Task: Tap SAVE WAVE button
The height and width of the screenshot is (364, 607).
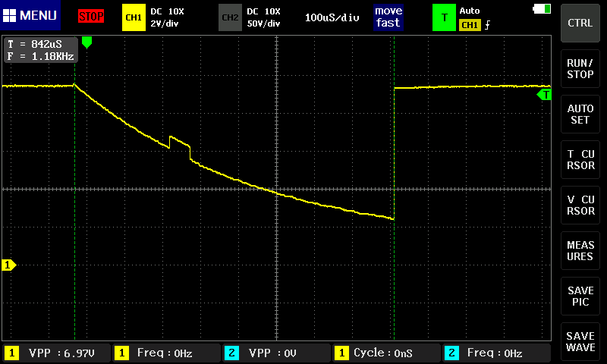Action: coord(580,341)
